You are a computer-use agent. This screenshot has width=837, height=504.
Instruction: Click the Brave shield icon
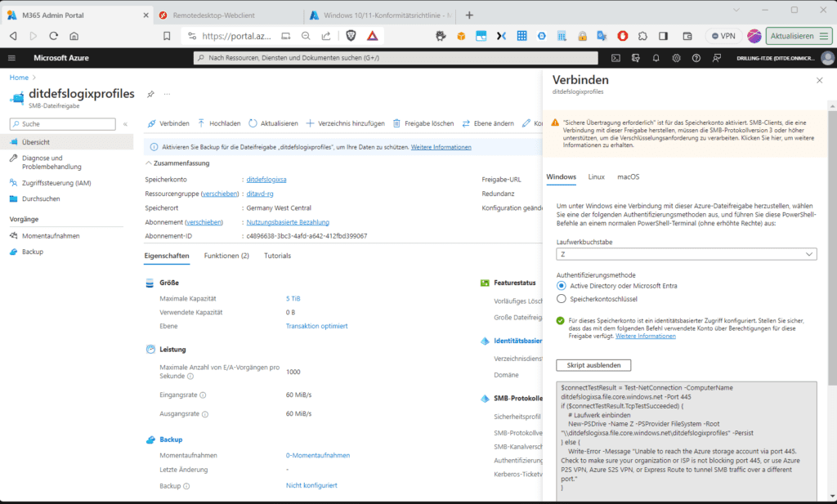[351, 36]
